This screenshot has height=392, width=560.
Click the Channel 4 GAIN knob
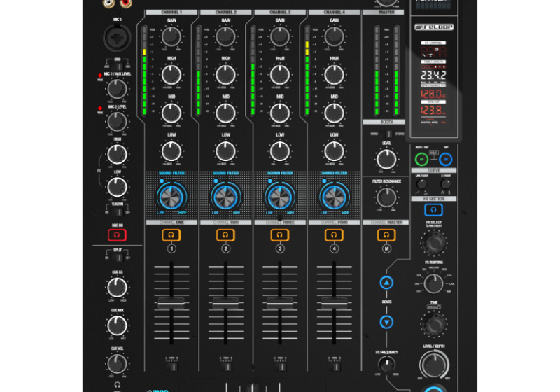335,36
